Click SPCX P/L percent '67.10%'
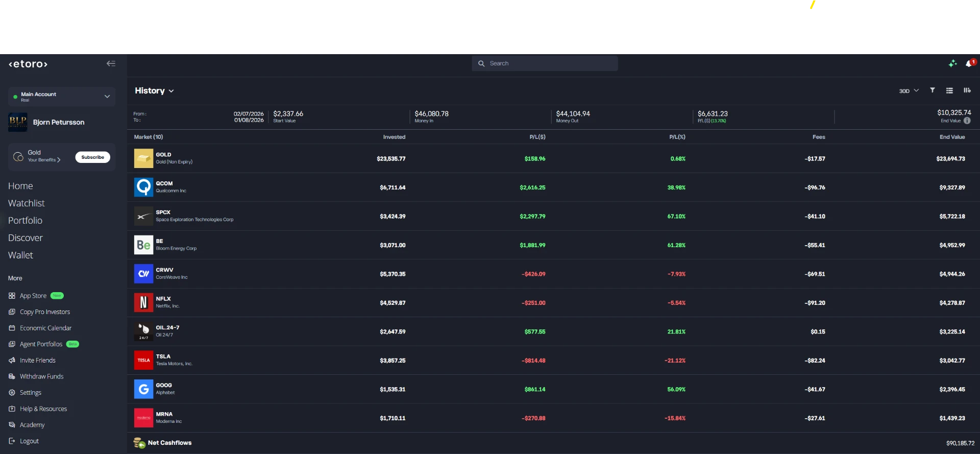 click(676, 217)
